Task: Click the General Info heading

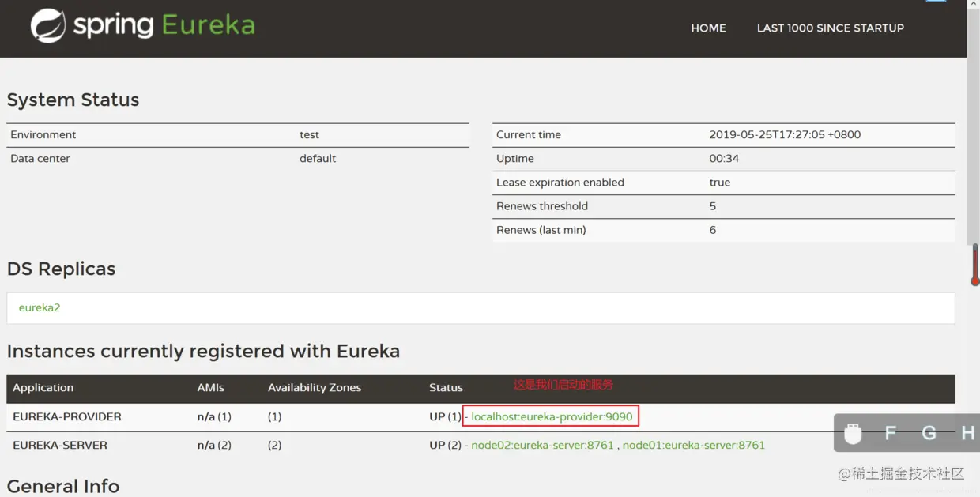Action: (x=63, y=486)
